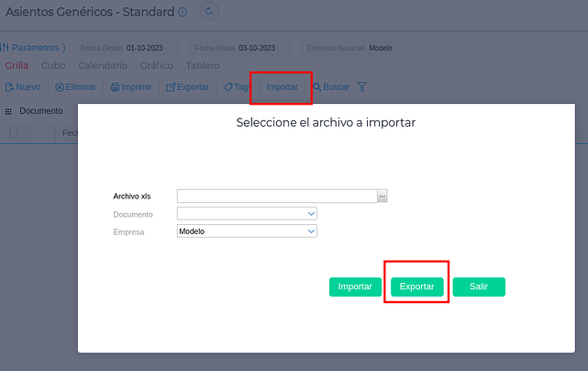Click the Buscar search button
This screenshot has height=371, width=588.
(x=331, y=87)
